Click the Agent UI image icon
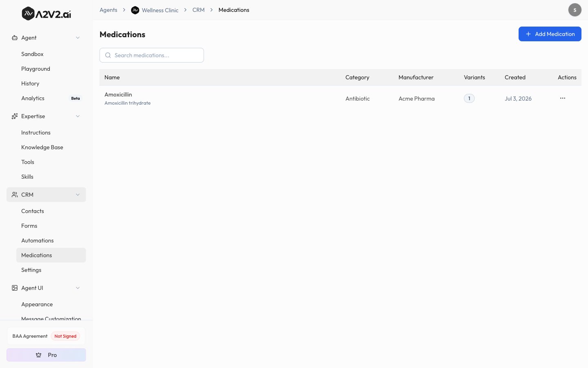The height and width of the screenshot is (368, 588). 15,288
